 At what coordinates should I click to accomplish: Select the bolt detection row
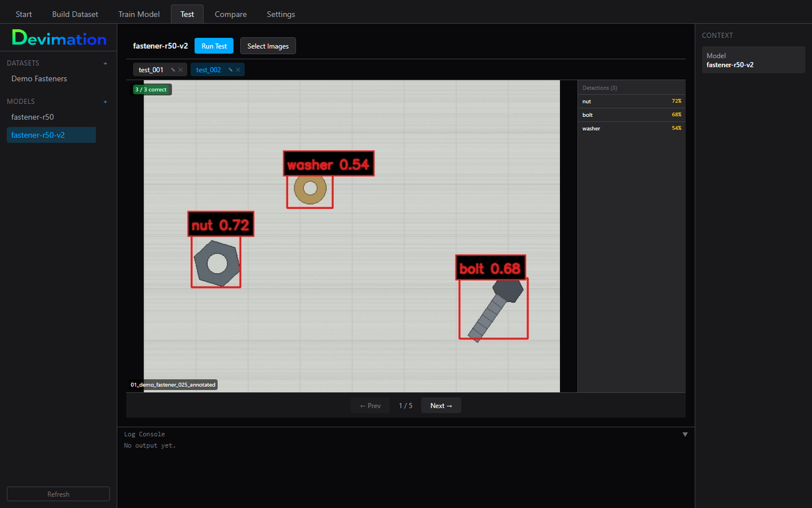pos(632,115)
